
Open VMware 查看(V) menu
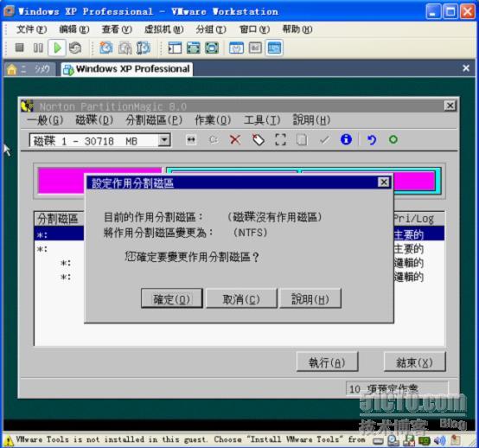tap(117, 29)
